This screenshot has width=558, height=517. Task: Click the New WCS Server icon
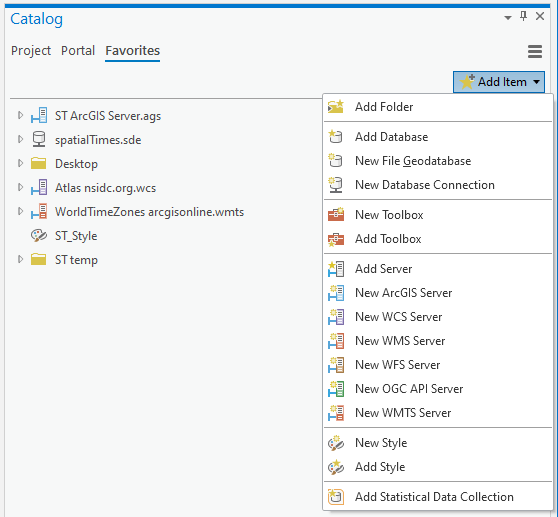pyautogui.click(x=336, y=317)
